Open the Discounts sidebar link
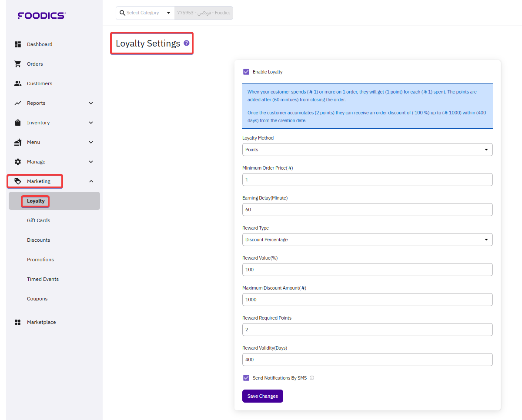Viewport: 522px width, 420px height. pos(38,240)
